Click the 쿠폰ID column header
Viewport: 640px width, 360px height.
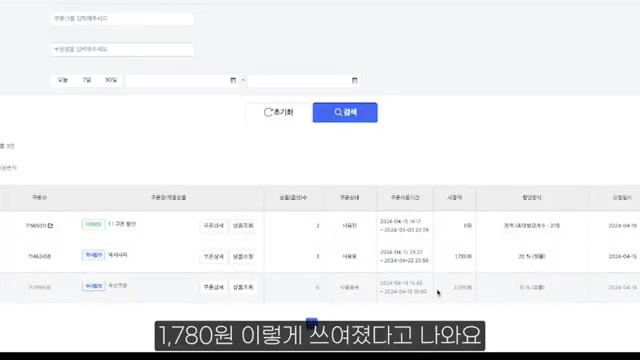[39, 198]
